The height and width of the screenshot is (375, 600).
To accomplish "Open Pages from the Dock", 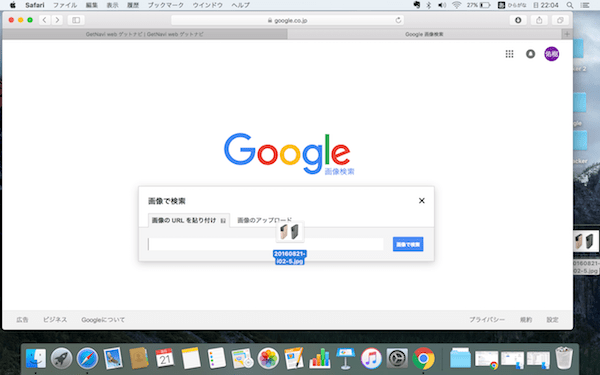I will (x=294, y=359).
